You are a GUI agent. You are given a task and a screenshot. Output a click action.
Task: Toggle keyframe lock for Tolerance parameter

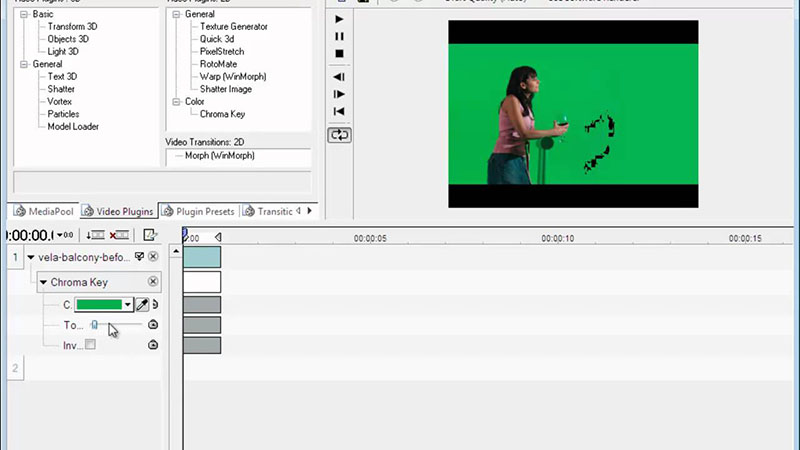point(153,325)
